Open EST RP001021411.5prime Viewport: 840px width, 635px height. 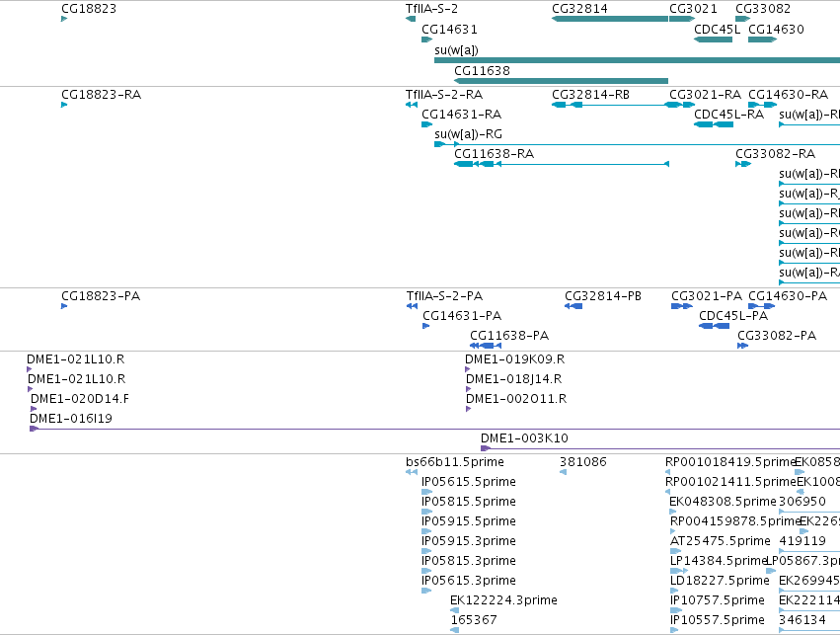point(730,482)
